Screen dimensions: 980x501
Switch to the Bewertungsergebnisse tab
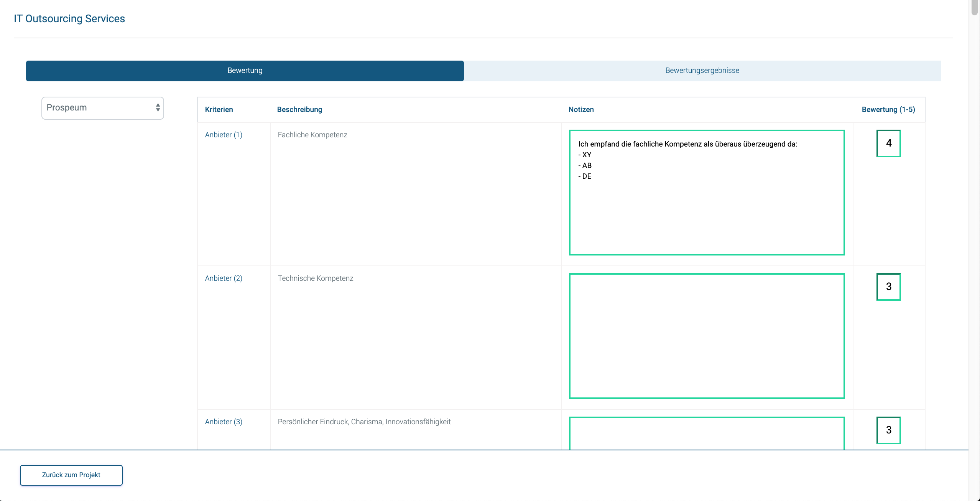(x=702, y=71)
